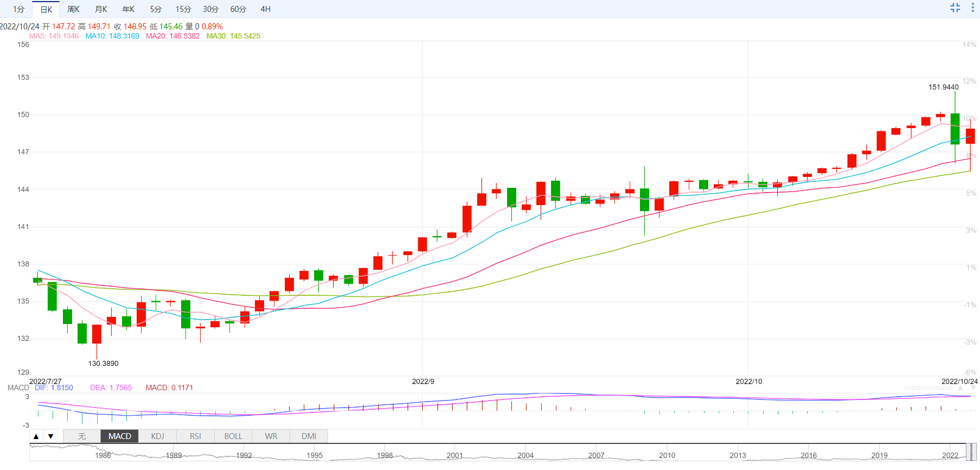Click the black up arrow below the chart

(x=36, y=436)
